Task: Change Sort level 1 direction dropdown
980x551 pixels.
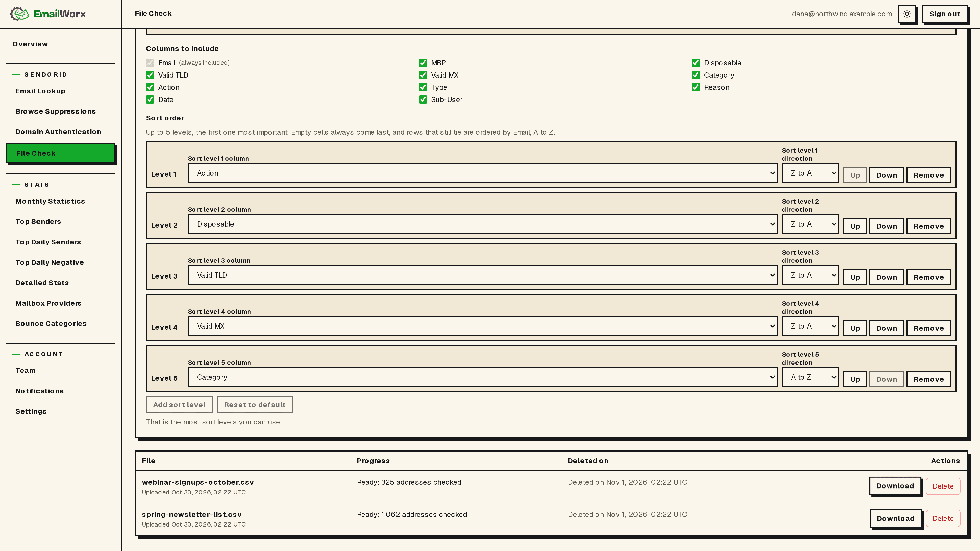Action: [810, 173]
